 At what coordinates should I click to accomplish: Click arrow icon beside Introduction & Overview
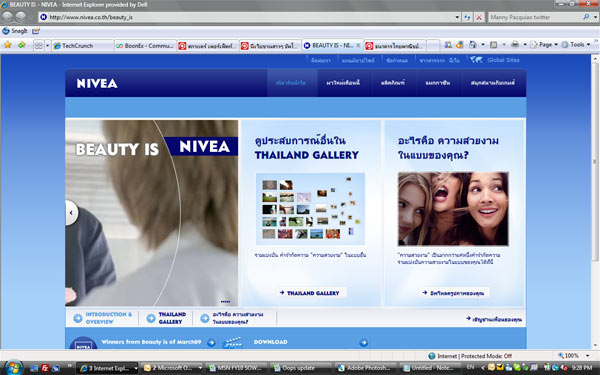pyautogui.click(x=78, y=318)
